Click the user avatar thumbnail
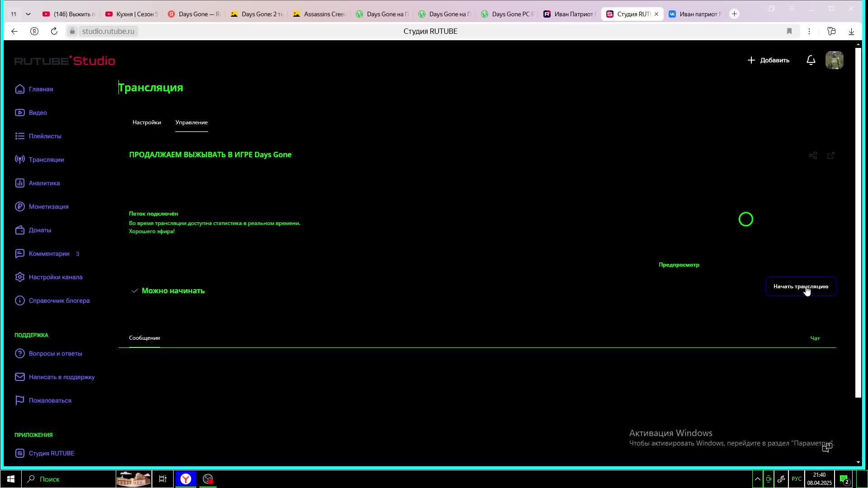The width and height of the screenshot is (868, 488). tap(834, 60)
